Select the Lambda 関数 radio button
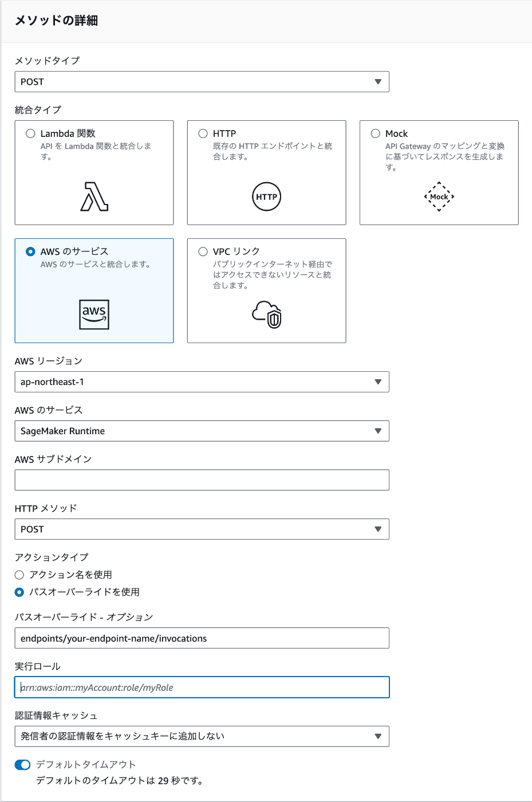 point(31,133)
